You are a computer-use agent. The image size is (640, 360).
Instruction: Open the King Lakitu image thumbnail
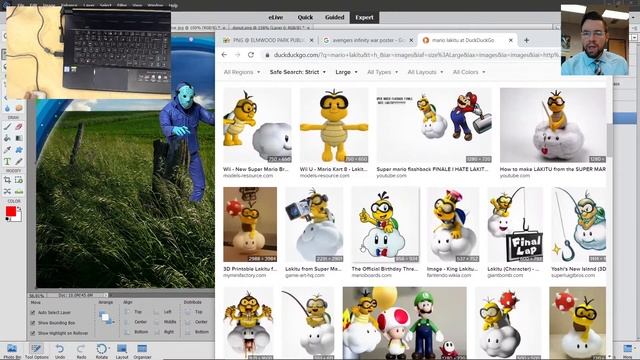click(x=452, y=224)
